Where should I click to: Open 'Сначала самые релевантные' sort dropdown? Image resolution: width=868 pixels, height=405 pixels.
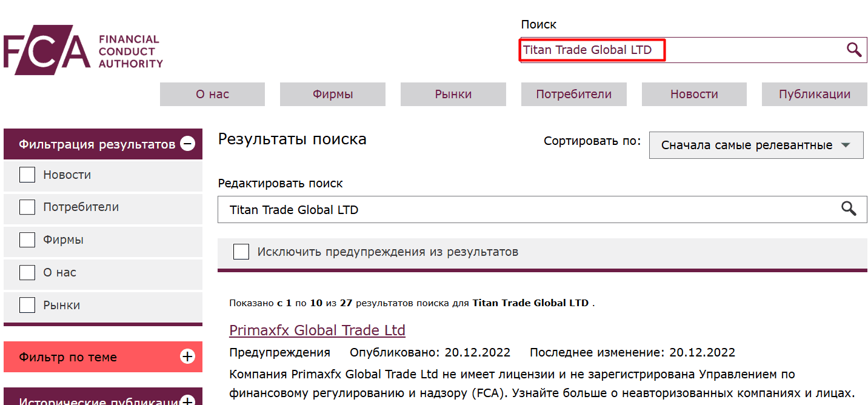point(756,145)
